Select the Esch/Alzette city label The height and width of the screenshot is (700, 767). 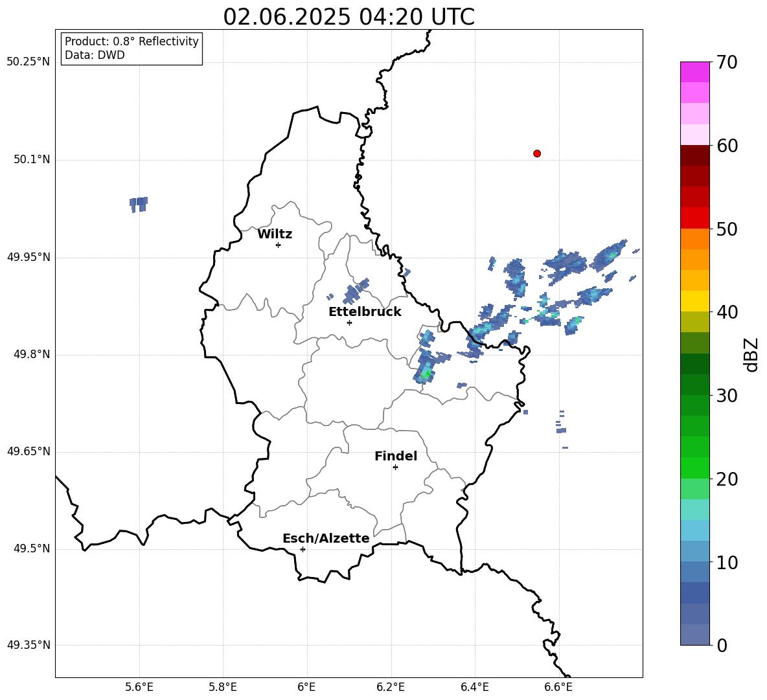(x=326, y=538)
